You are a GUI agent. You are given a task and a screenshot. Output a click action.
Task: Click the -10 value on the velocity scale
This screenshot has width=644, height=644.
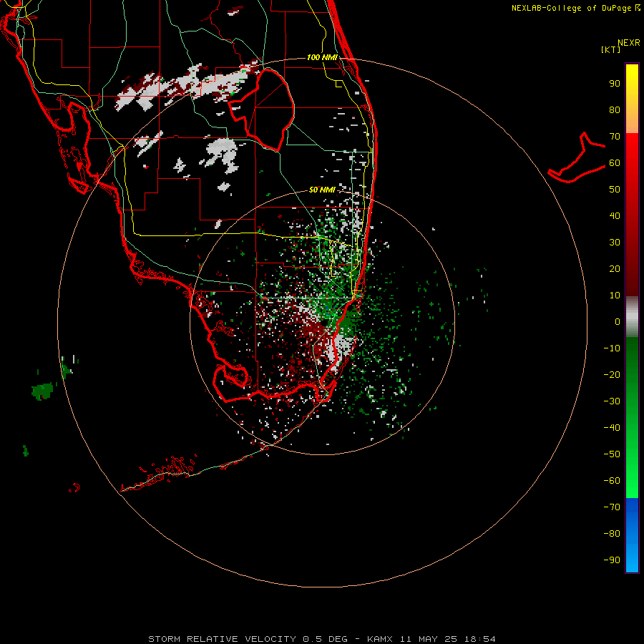[612, 348]
